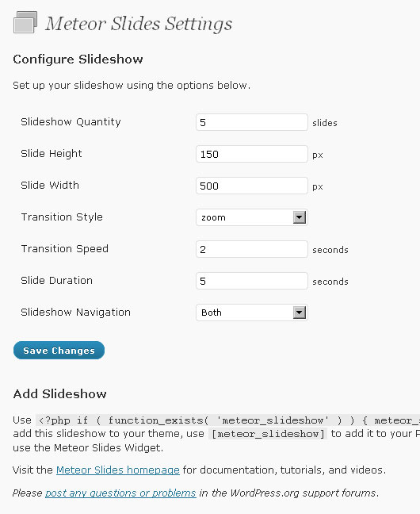Click the Slideshow Quantity input field
Viewport: 420px width, 514px height.
coord(252,122)
